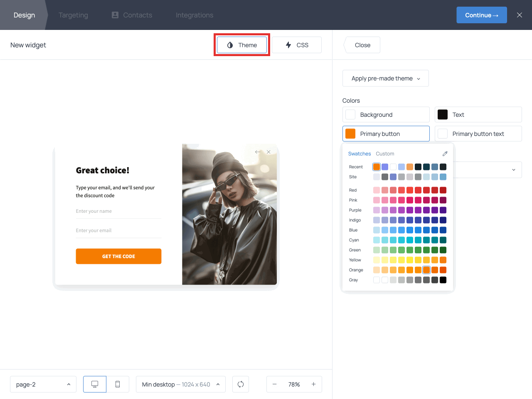Select the black swatch in Gray row
This screenshot has width=532, height=399.
click(x=443, y=280)
